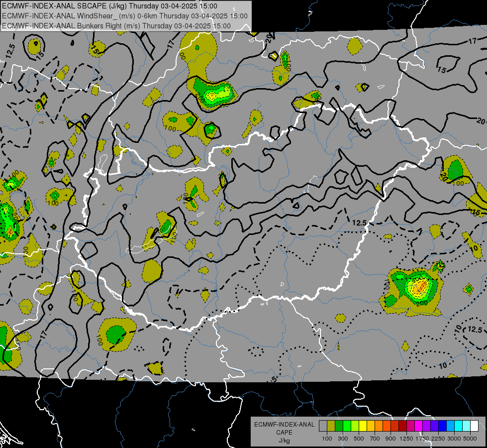Click the red-orange legend swatch
Screen dimensions: 487x448
[x=387, y=426]
